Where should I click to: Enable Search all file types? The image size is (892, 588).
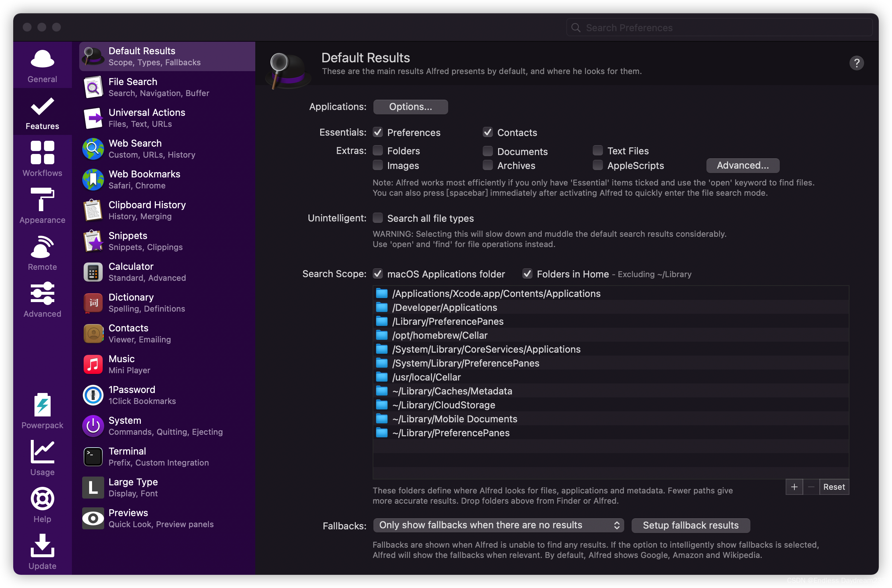coord(378,218)
